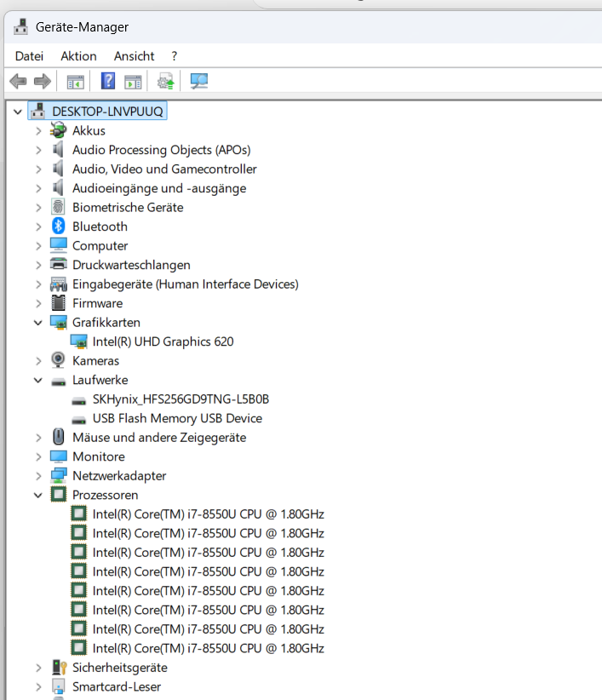The width and height of the screenshot is (602, 700).
Task: Select the last i7-8550U processor entry
Action: (208, 648)
